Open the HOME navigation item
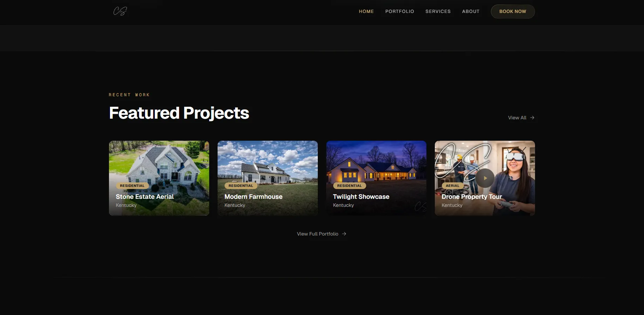 pos(366,11)
